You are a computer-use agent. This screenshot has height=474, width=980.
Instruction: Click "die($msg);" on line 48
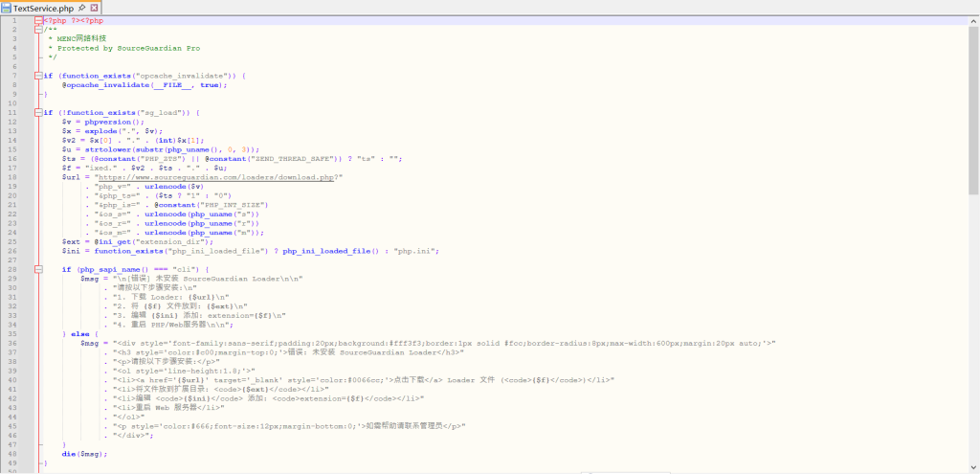(x=84, y=453)
